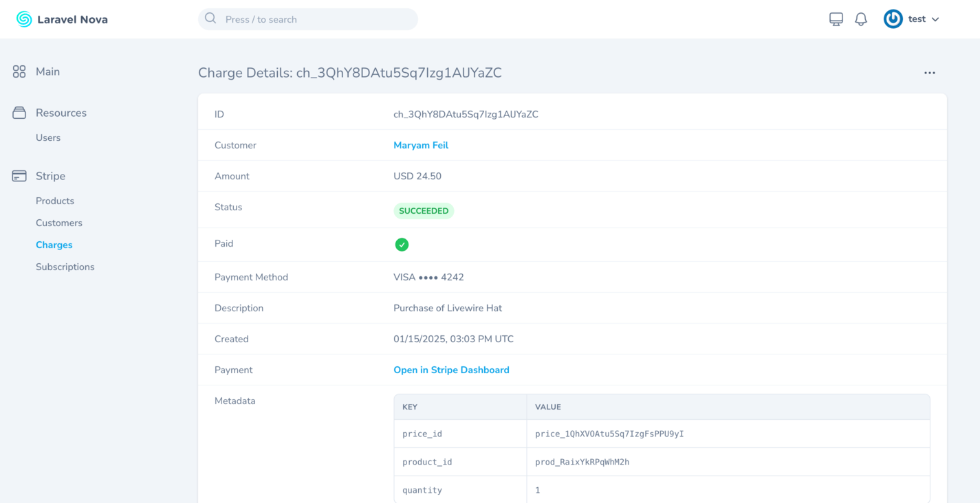
Task: Go to Customers in sidebar
Action: pos(59,223)
